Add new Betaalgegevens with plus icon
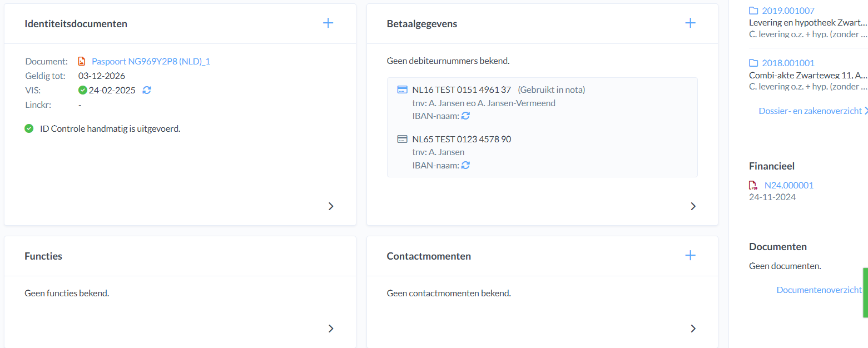868x348 pixels. 690,23
